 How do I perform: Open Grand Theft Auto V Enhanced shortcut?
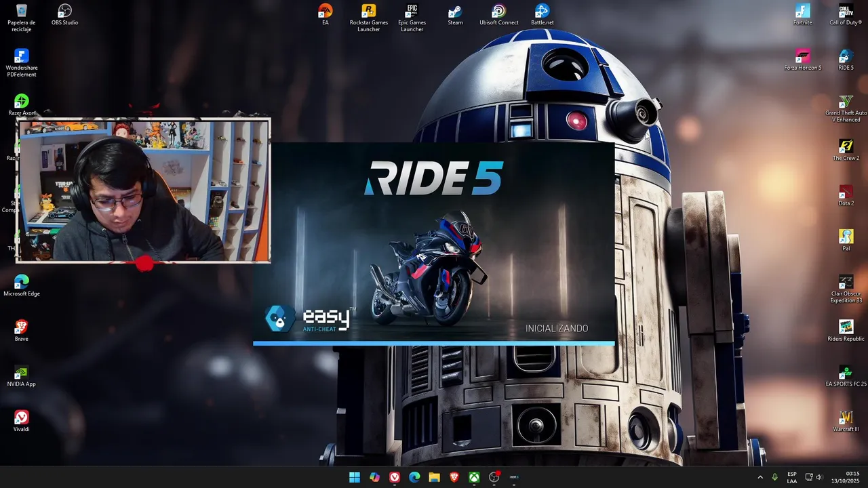[846, 108]
